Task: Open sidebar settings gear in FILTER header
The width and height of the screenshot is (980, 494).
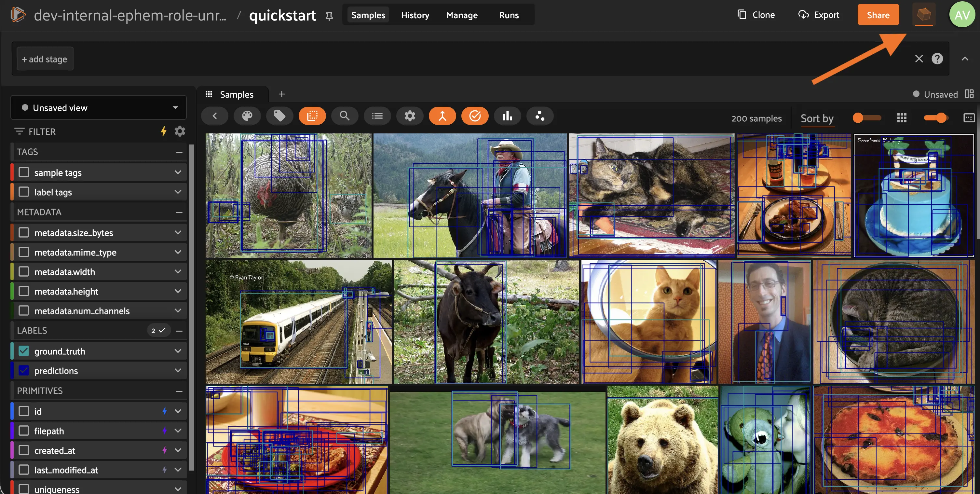Action: click(180, 131)
